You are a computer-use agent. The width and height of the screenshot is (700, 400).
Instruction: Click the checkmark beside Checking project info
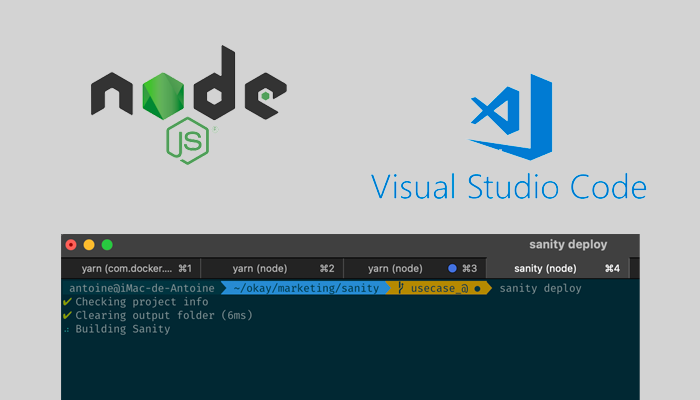(67, 302)
